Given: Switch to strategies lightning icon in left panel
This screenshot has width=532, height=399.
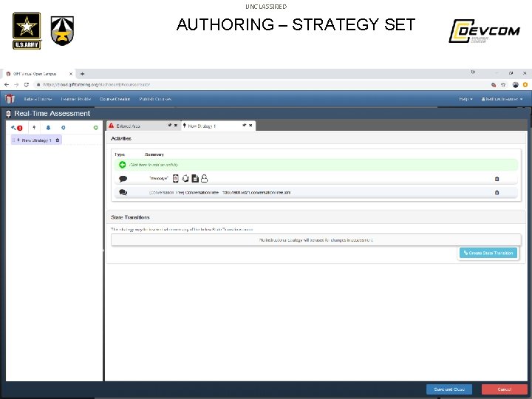Looking at the screenshot, I should click(34, 128).
